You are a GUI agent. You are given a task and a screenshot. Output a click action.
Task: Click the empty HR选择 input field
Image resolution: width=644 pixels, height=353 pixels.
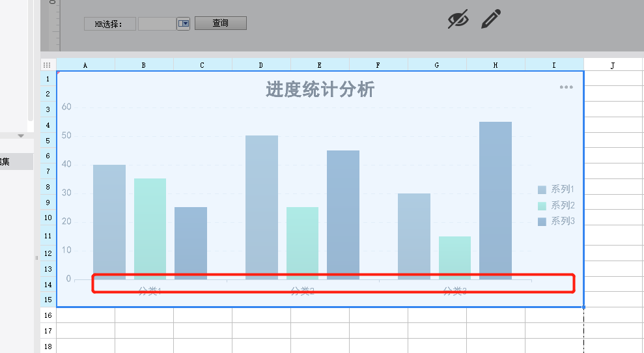(158, 24)
